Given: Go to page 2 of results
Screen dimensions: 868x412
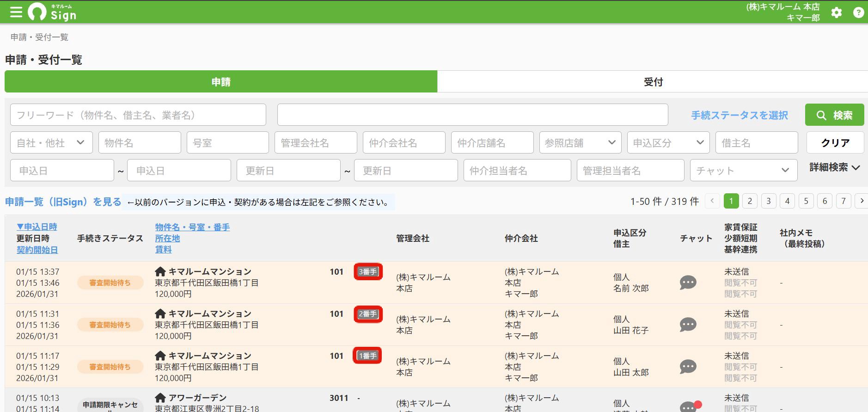Looking at the screenshot, I should [750, 201].
